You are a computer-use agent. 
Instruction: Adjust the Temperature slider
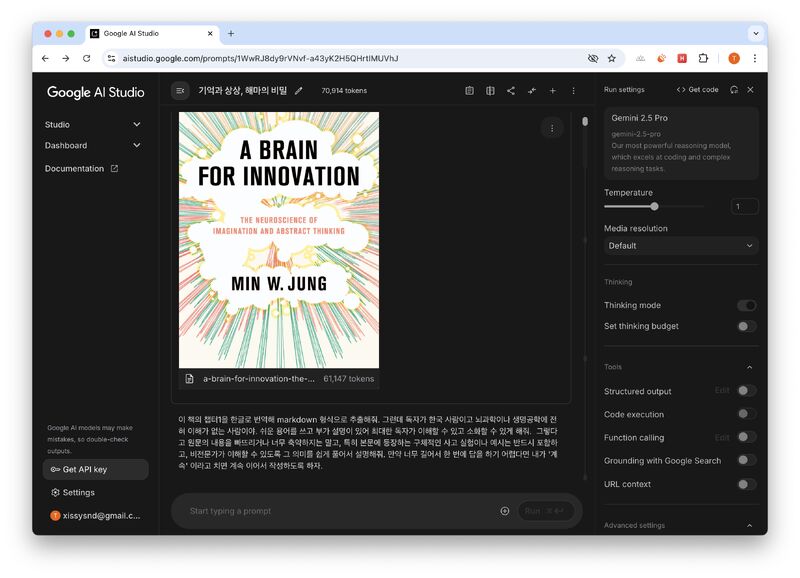[x=654, y=207]
